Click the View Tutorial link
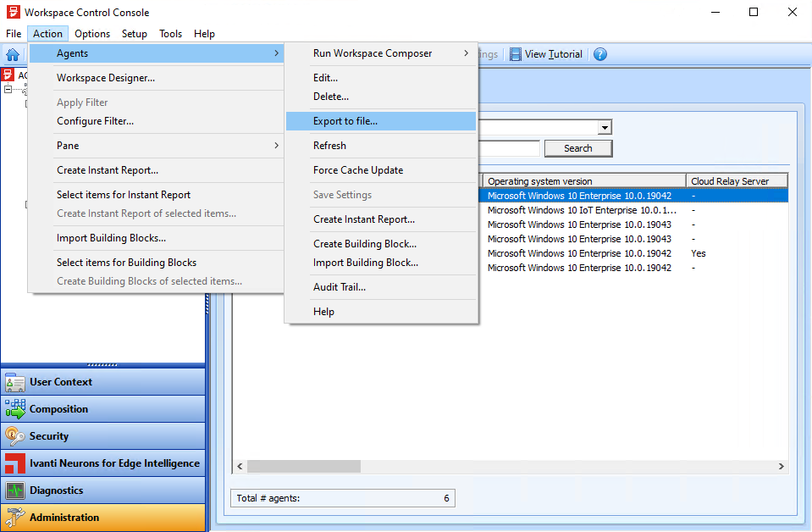Image resolution: width=812 pixels, height=532 pixels. point(553,54)
